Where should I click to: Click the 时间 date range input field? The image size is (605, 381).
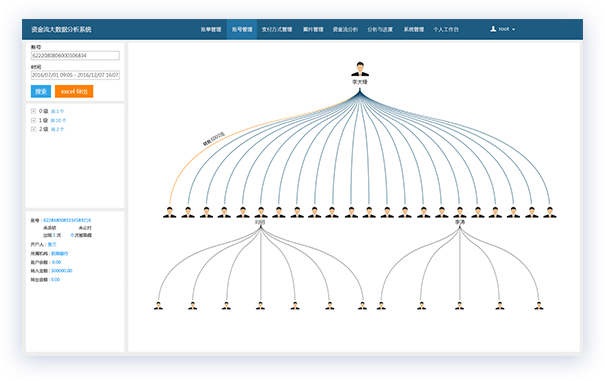pyautogui.click(x=75, y=75)
